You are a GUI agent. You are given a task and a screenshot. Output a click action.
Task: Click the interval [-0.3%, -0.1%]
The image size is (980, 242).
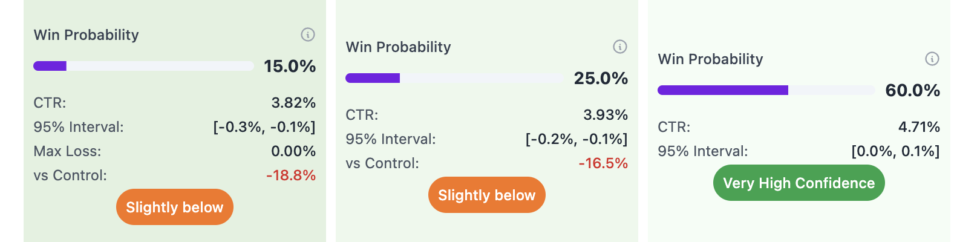coord(264,126)
